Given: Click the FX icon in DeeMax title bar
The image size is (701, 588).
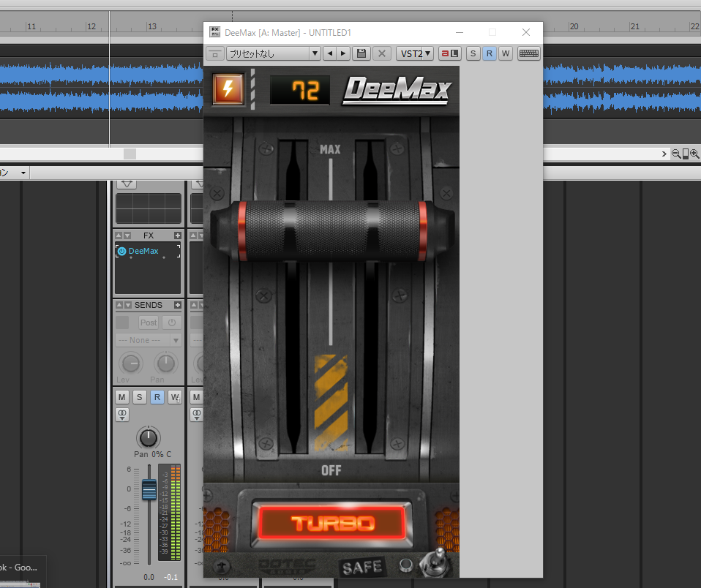Looking at the screenshot, I should [215, 31].
